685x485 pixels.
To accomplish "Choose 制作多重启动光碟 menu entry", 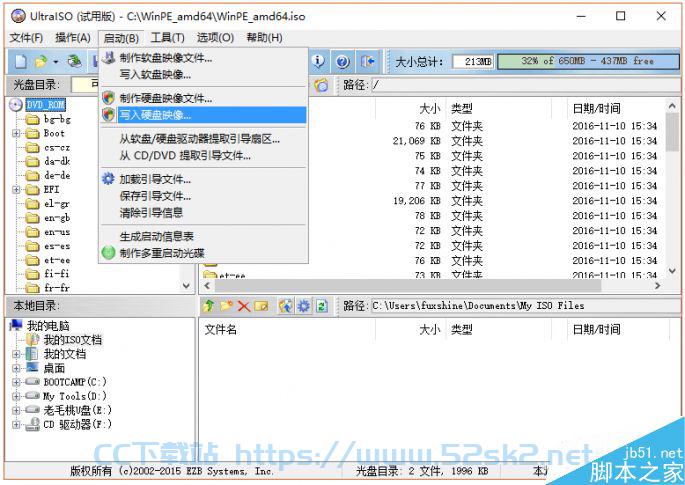I will 204,253.
